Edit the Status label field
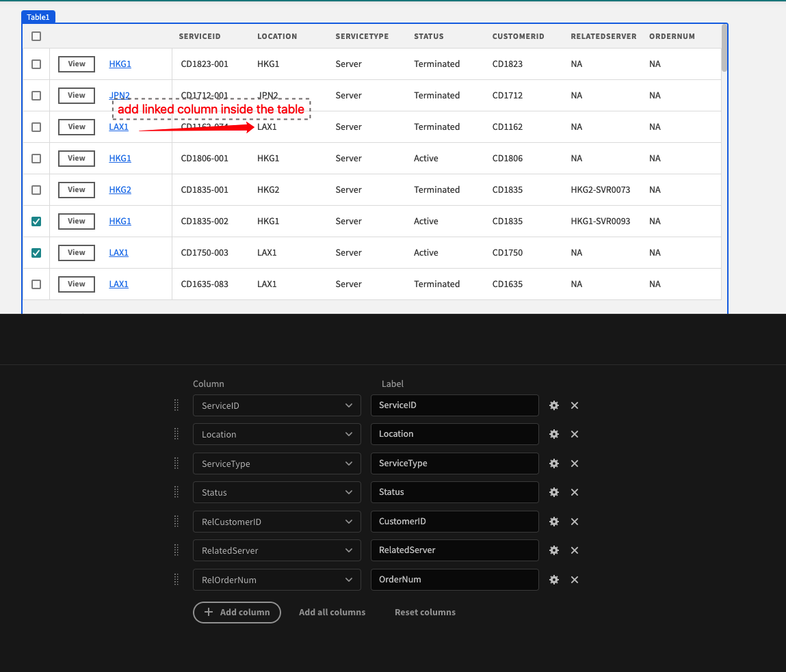 click(x=455, y=492)
